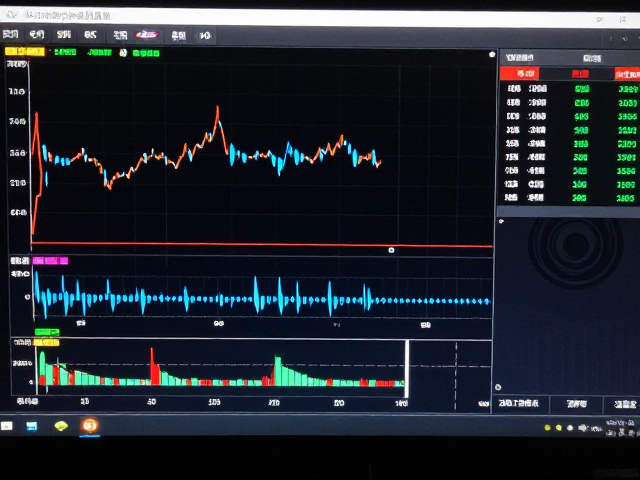Screen dimensions: 640x480
Task: Click the yellow icon on the taskbar
Action: click(61, 426)
